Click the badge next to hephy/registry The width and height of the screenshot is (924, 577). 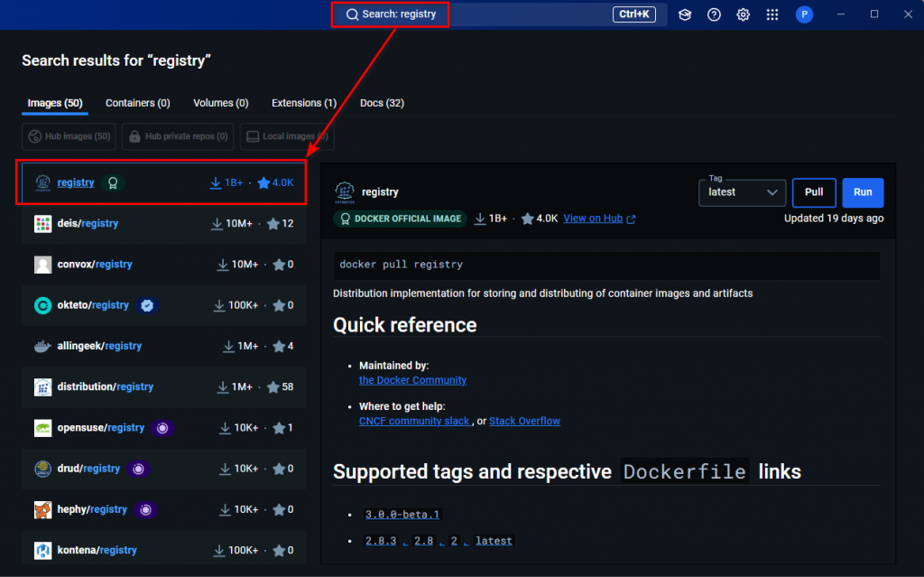(x=145, y=509)
